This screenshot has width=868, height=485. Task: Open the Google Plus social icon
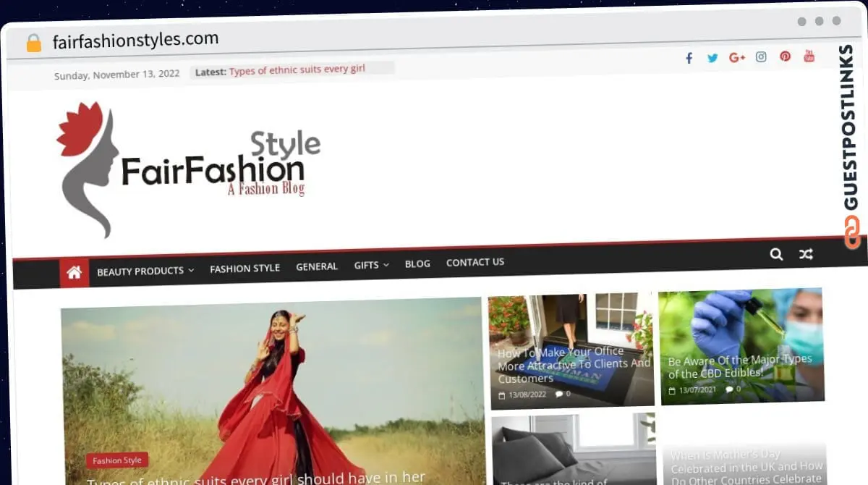pyautogui.click(x=737, y=57)
